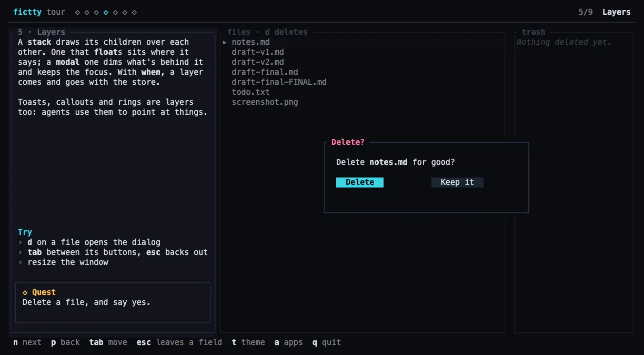Click the 'Layers' title at top right
The height and width of the screenshot is (355, 644).
[x=617, y=12]
